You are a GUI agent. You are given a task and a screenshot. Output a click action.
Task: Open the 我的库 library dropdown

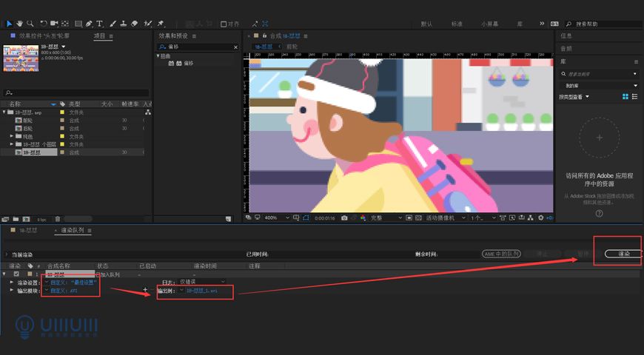600,85
